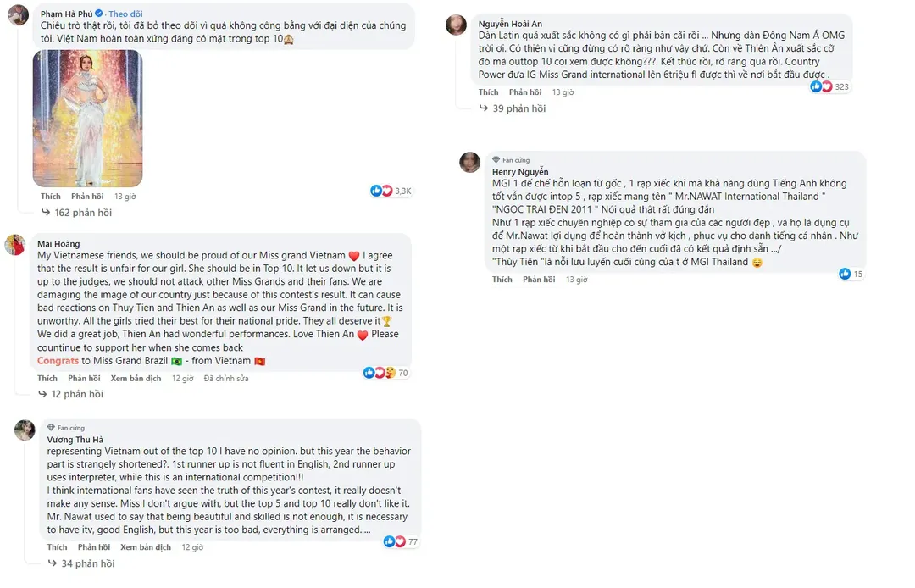This screenshot has width=915, height=588.
Task: Expand 162 phản hồi replies
Action: pyautogui.click(x=83, y=213)
